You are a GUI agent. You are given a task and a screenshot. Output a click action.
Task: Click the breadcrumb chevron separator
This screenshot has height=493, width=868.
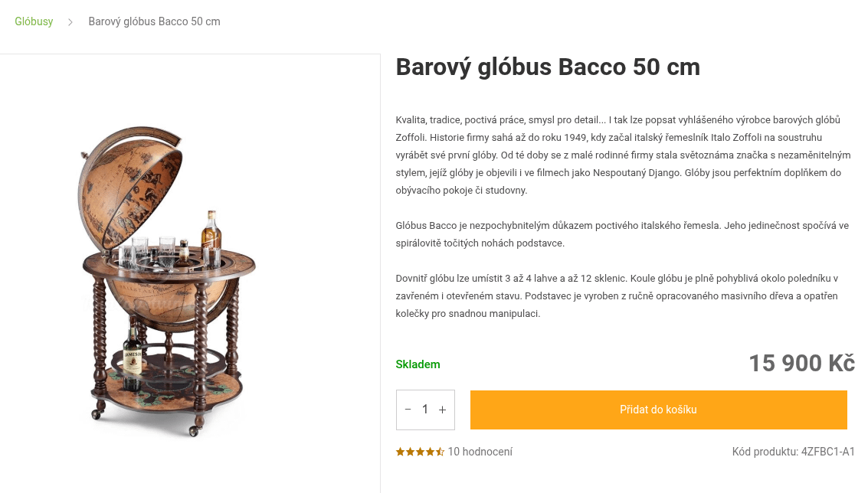coord(70,21)
